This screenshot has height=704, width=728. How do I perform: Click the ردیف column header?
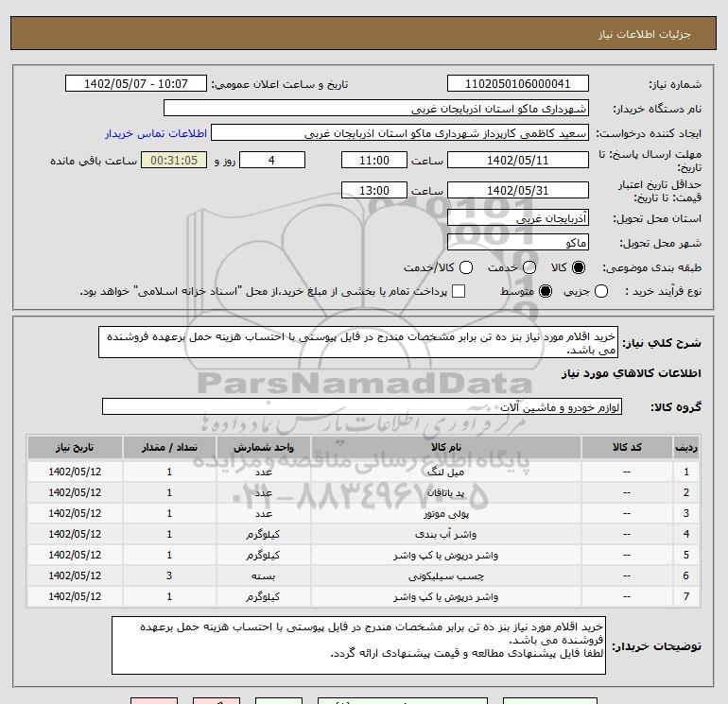coord(686,447)
